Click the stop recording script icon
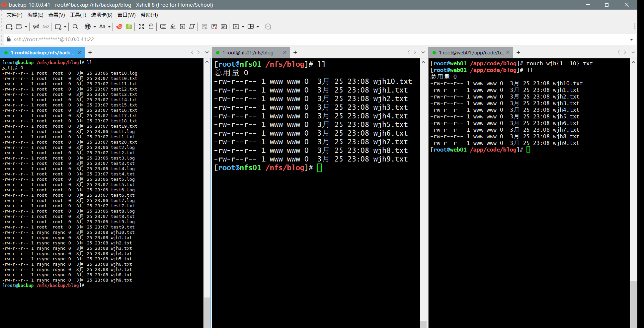Viewport: 644px width, 328px height. 214,27
